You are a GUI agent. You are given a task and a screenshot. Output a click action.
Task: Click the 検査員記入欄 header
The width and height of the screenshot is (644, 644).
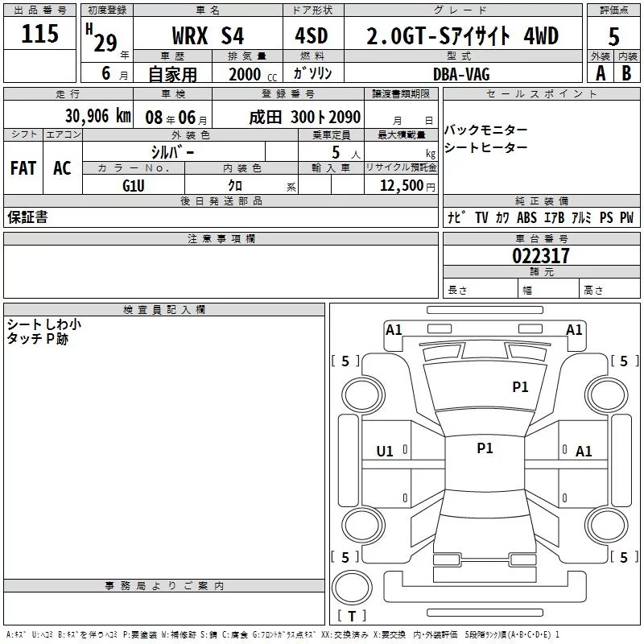click(164, 310)
